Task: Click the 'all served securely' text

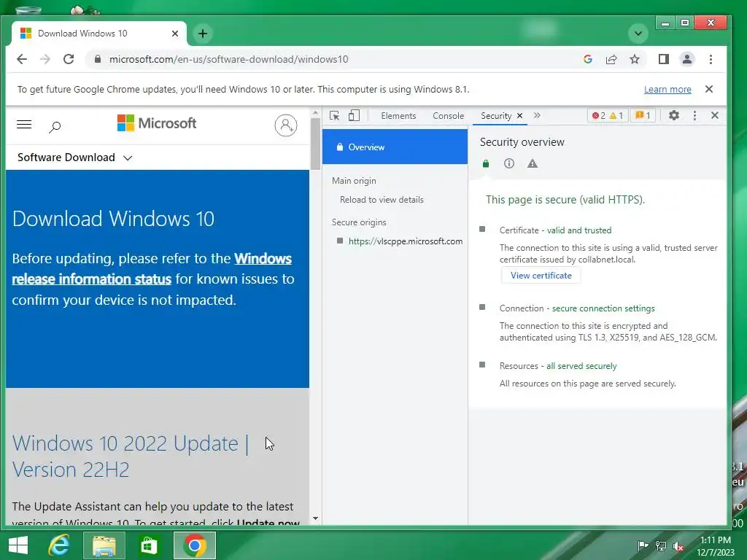Action: 581,366
